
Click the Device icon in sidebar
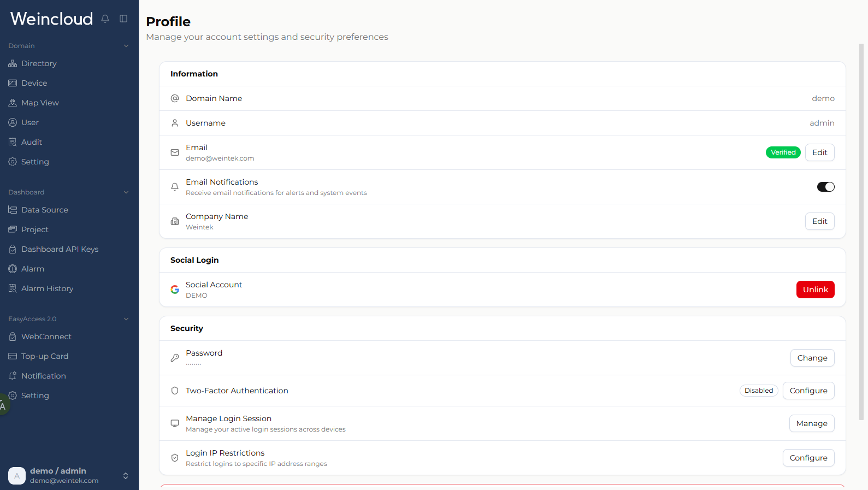tap(13, 83)
